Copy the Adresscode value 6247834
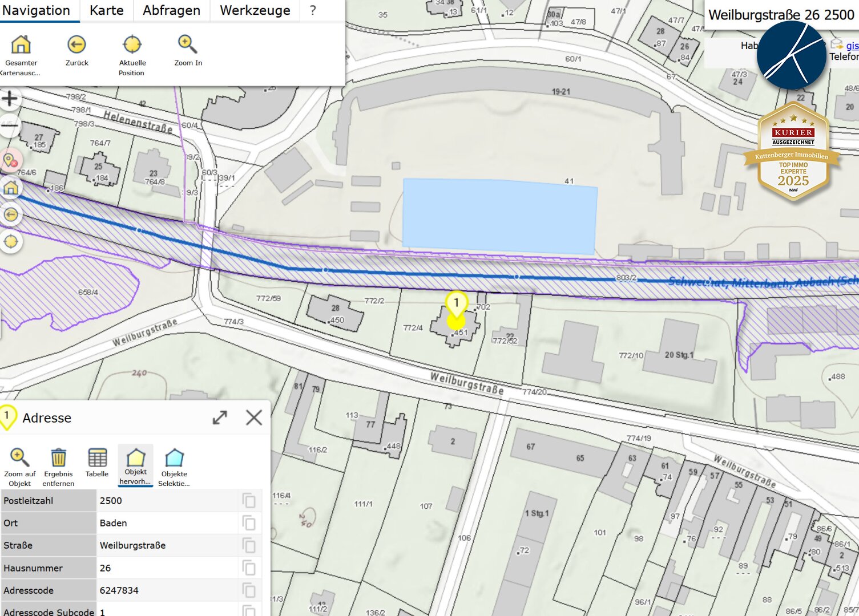 [x=249, y=590]
